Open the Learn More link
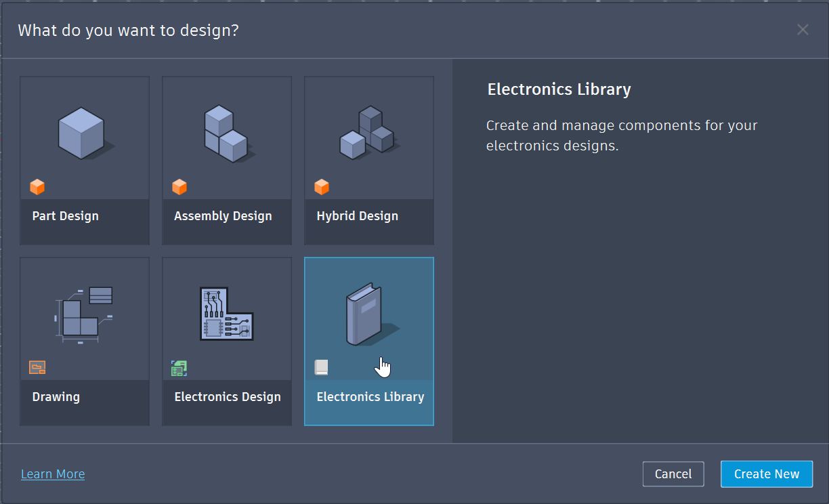 click(52, 474)
